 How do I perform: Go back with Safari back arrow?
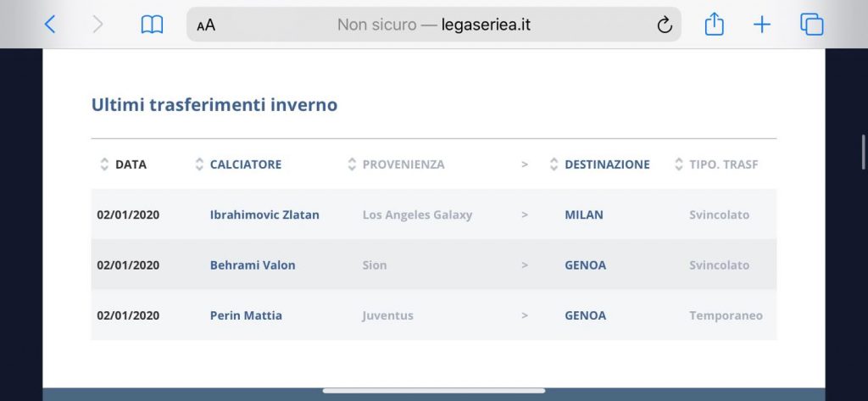[x=50, y=25]
